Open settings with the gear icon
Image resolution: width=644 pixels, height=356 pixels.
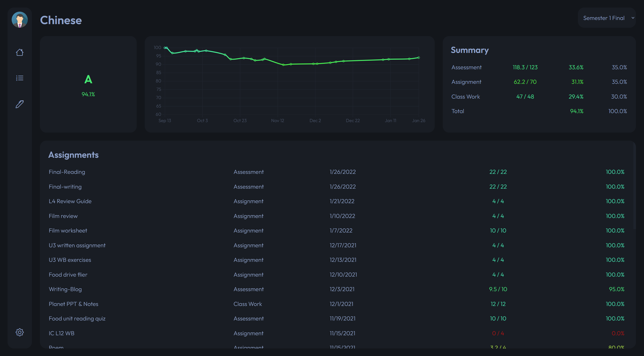point(20,332)
